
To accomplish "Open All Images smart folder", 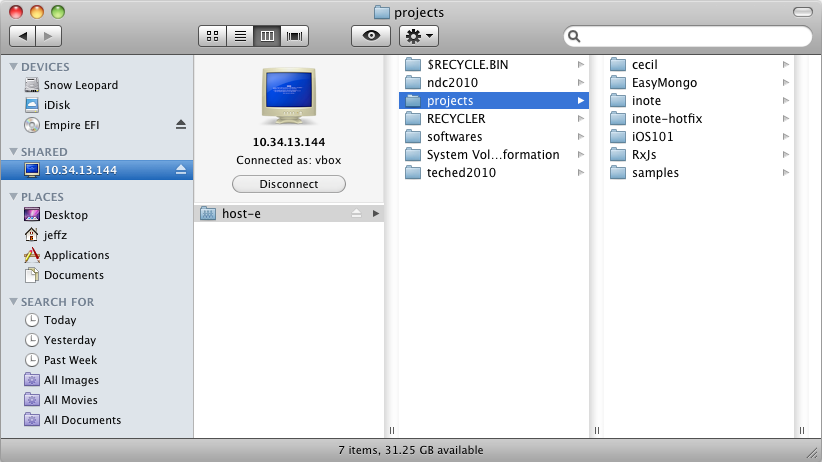I will pyautogui.click(x=71, y=380).
